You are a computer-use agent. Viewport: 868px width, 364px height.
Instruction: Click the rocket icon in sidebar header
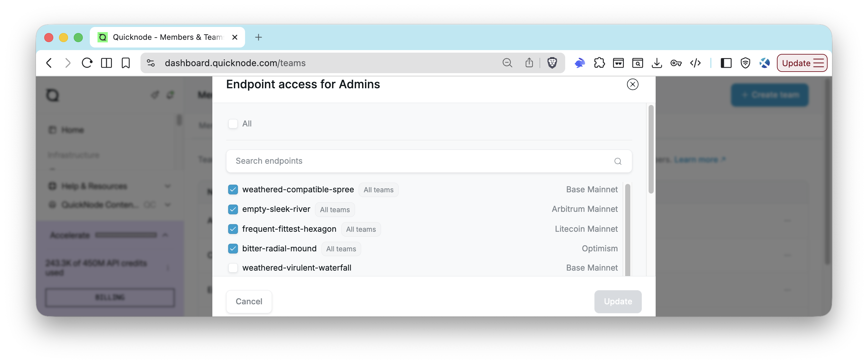(x=155, y=95)
